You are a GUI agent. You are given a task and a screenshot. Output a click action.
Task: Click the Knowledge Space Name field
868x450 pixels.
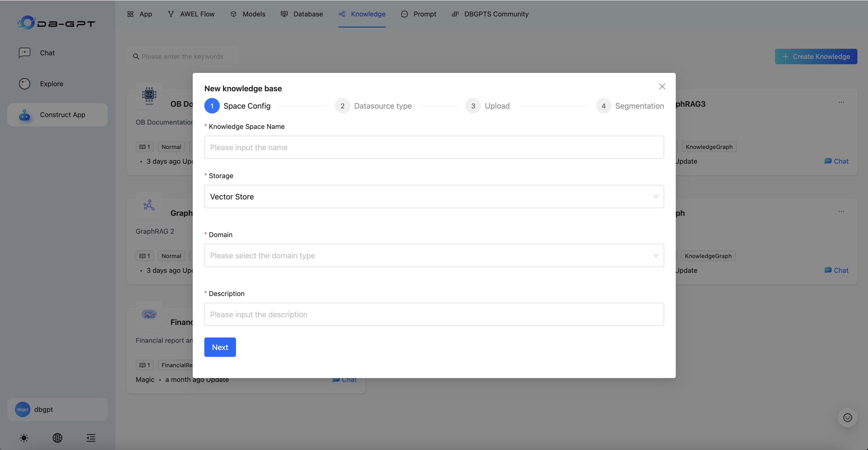[434, 147]
